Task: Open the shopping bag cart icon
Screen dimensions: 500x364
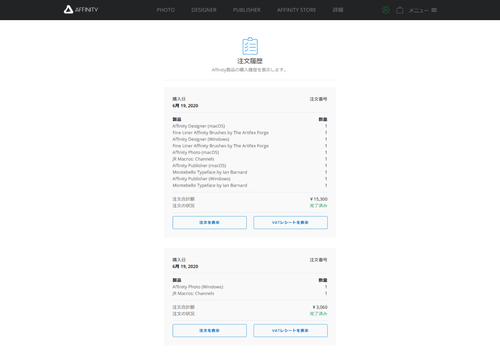Action: click(400, 10)
